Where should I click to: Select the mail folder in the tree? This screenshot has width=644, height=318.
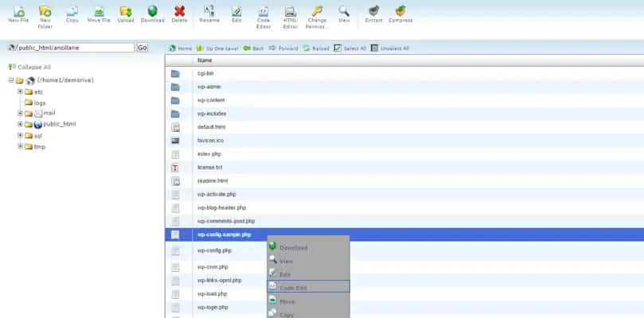(x=41, y=113)
